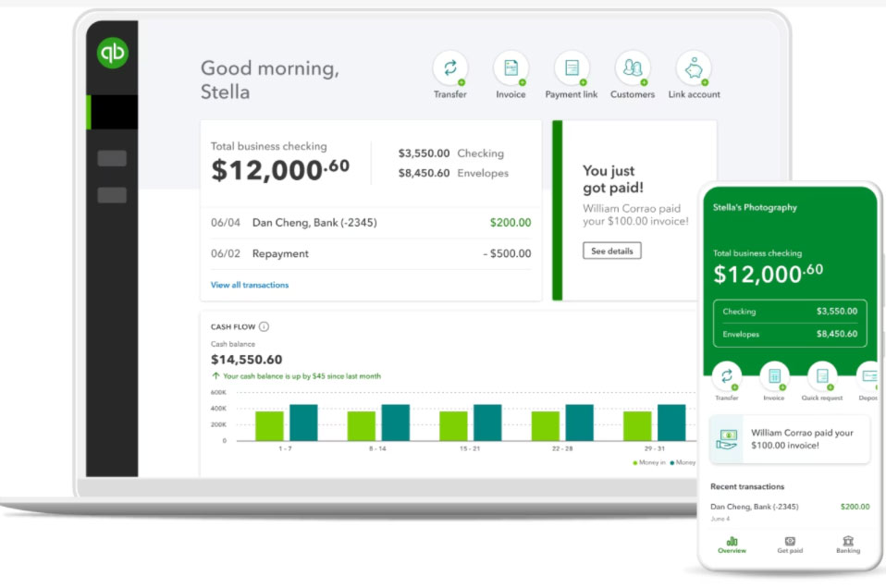
Task: Switch to the Banking tab on mobile
Action: point(848,545)
